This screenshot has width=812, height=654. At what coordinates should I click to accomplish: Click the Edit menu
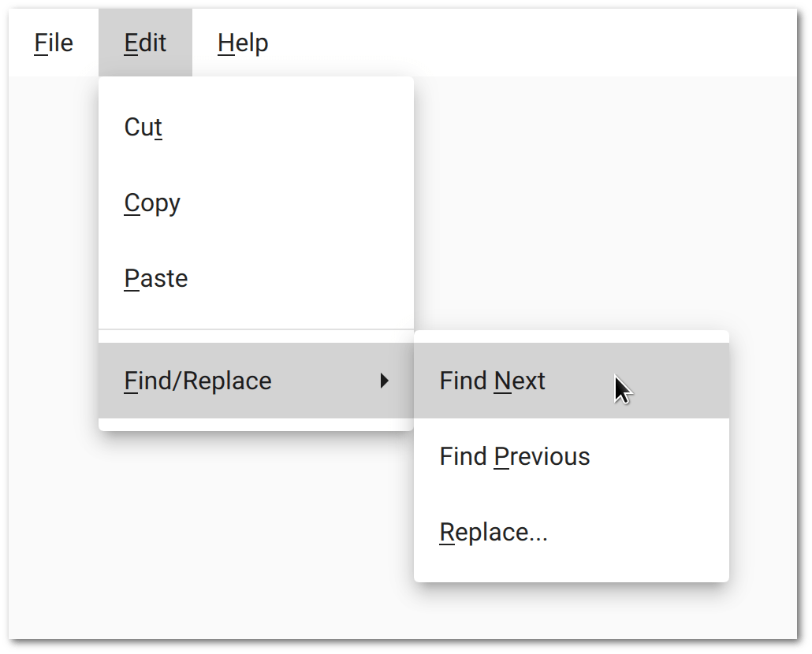pos(145,43)
